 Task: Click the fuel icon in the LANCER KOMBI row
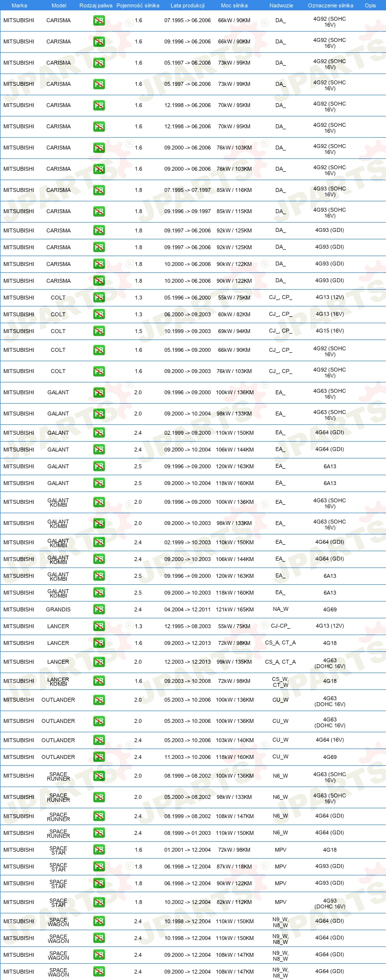pyautogui.click(x=99, y=681)
